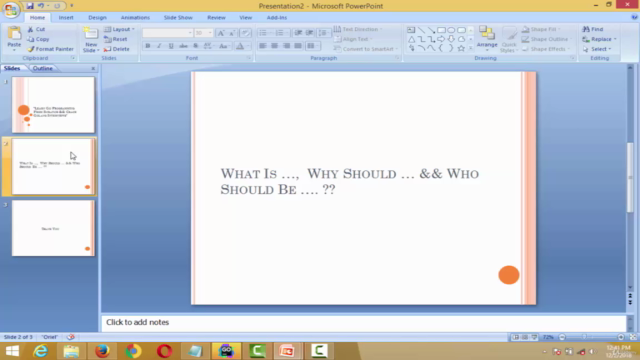640x360 pixels.
Task: Justify the paragraph text
Action: tap(298, 46)
